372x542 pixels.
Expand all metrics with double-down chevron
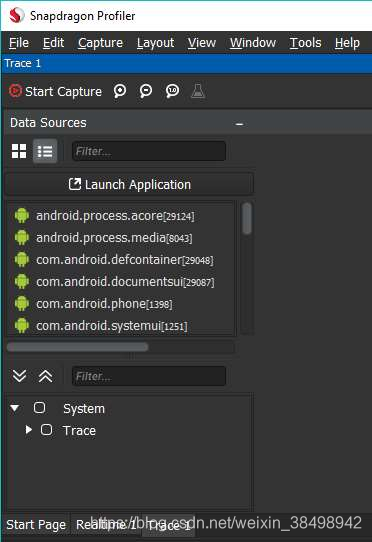click(19, 376)
